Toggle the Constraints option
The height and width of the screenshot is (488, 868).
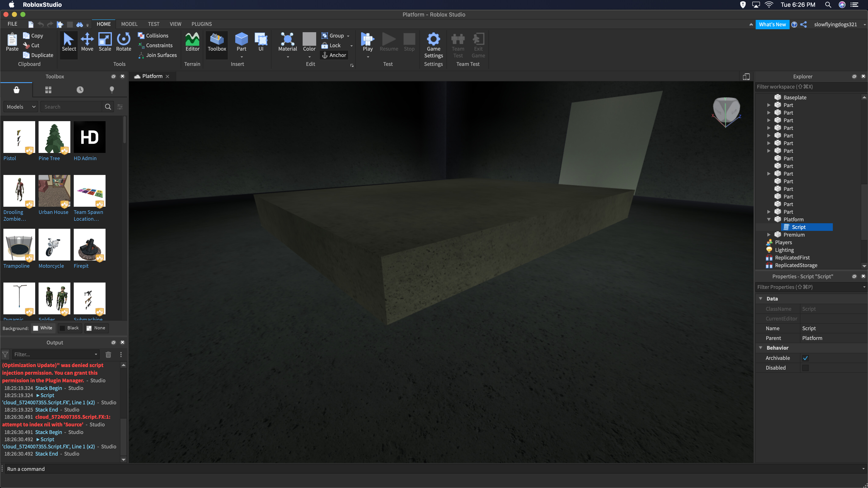click(155, 45)
